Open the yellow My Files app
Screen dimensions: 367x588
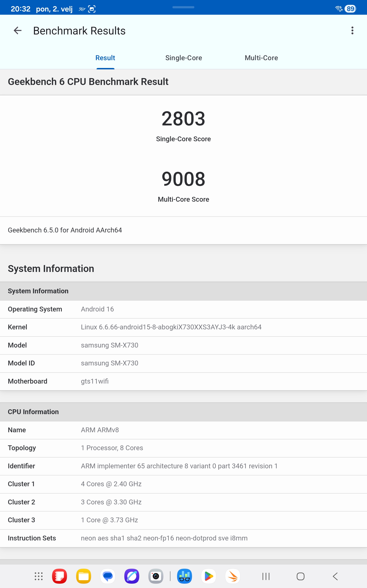83,576
